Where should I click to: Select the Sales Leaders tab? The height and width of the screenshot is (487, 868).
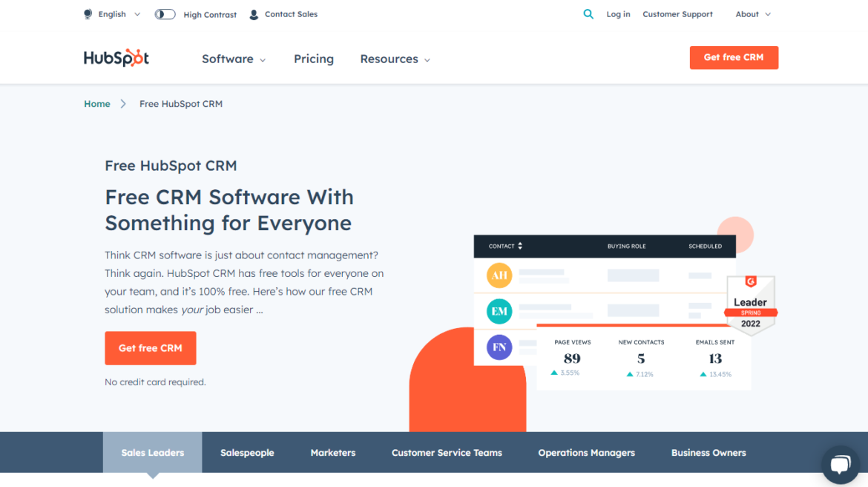[152, 453]
